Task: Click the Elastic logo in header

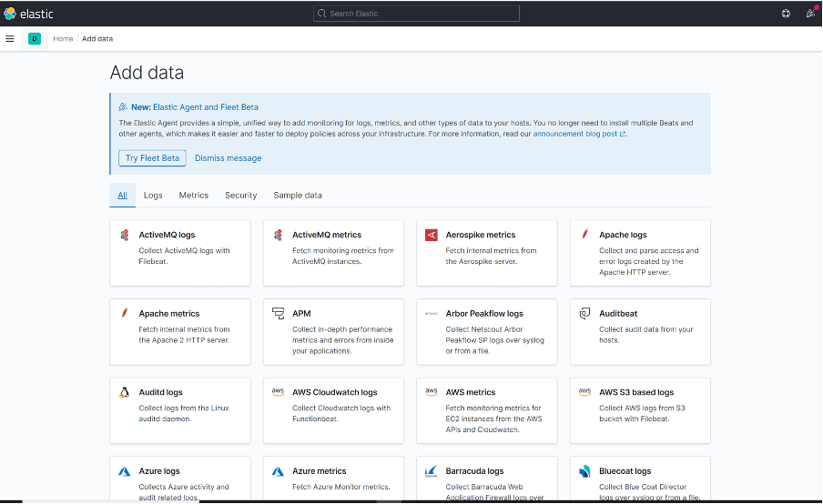Action: [x=29, y=14]
